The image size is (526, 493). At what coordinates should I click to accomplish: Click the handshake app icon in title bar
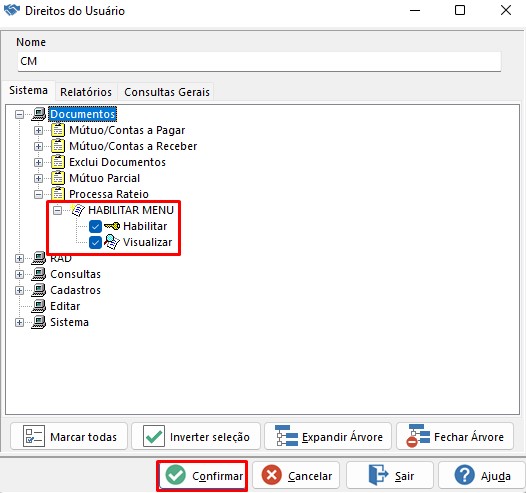12,10
